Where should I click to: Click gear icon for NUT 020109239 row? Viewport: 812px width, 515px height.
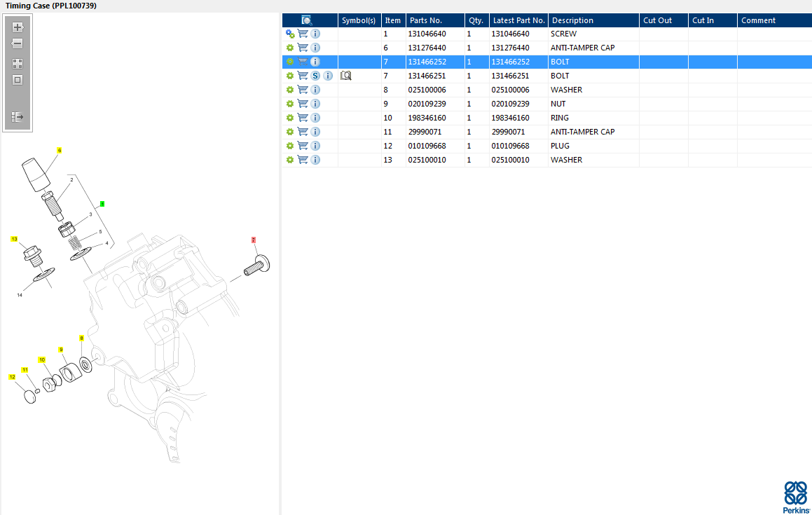(290, 104)
